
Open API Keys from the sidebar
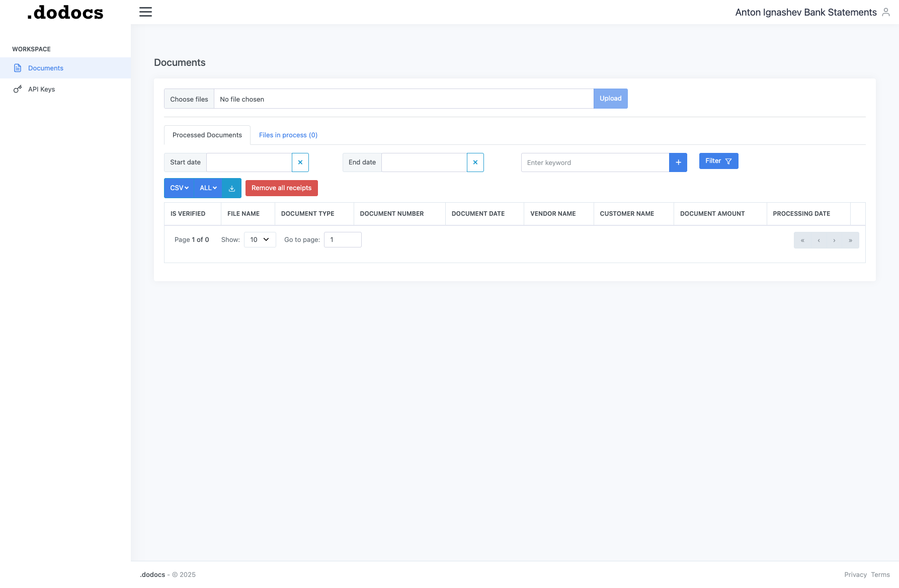[x=41, y=89]
